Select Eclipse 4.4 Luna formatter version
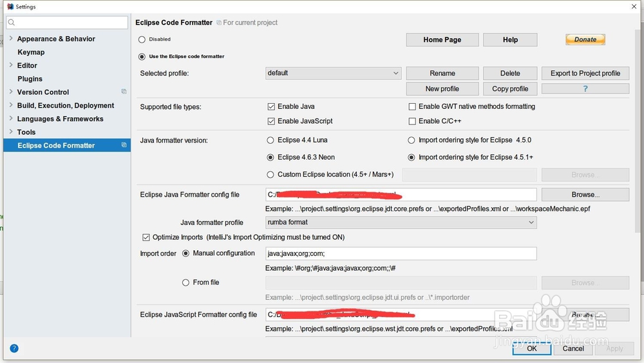 click(x=270, y=140)
